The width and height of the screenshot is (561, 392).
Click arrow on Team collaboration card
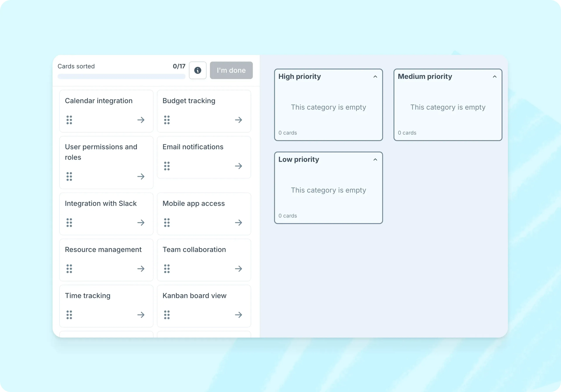tap(238, 269)
